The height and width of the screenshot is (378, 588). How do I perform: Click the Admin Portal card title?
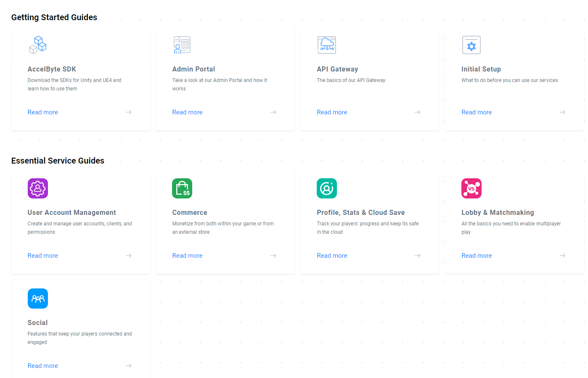[193, 69]
